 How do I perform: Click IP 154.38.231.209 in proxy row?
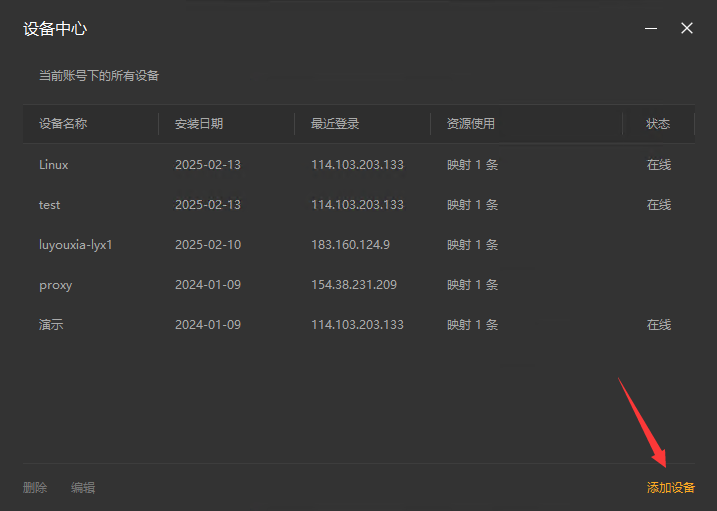pos(354,285)
